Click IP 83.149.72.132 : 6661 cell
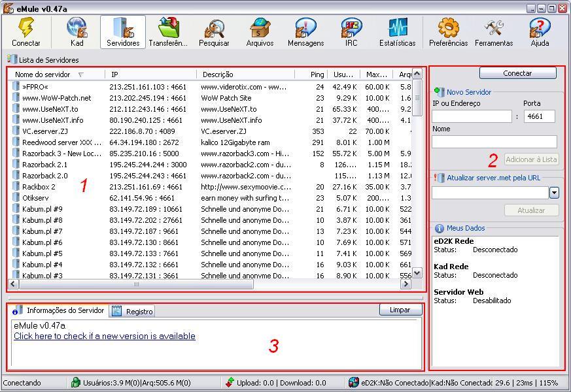The height and width of the screenshot is (392, 571). 144,265
